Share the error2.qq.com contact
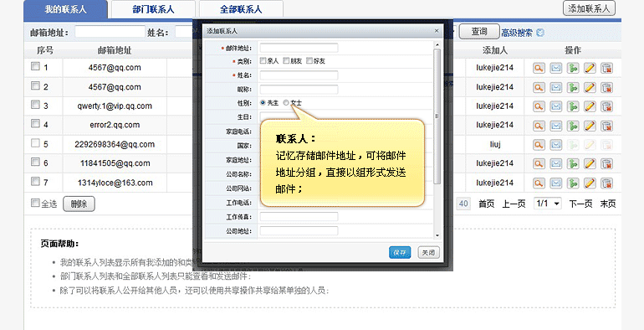Screen dimensions: 644x330 click(573, 125)
